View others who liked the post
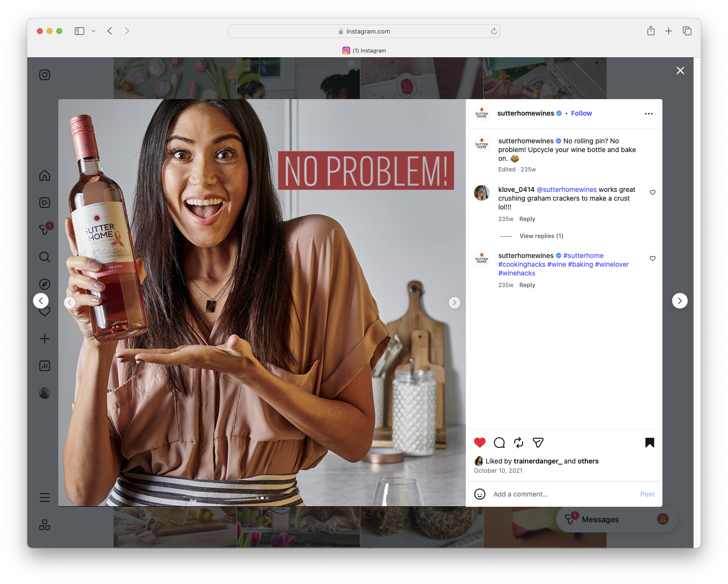This screenshot has height=584, width=728. pyautogui.click(x=588, y=461)
